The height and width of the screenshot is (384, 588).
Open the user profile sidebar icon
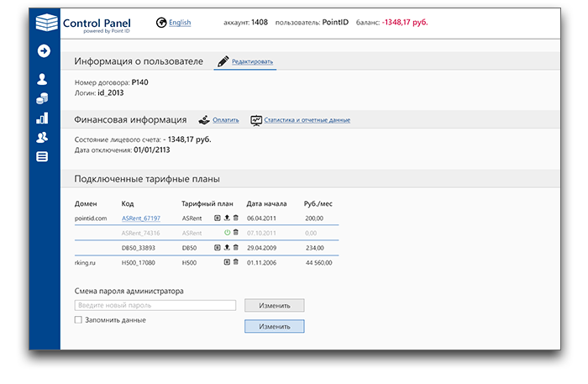(x=42, y=80)
